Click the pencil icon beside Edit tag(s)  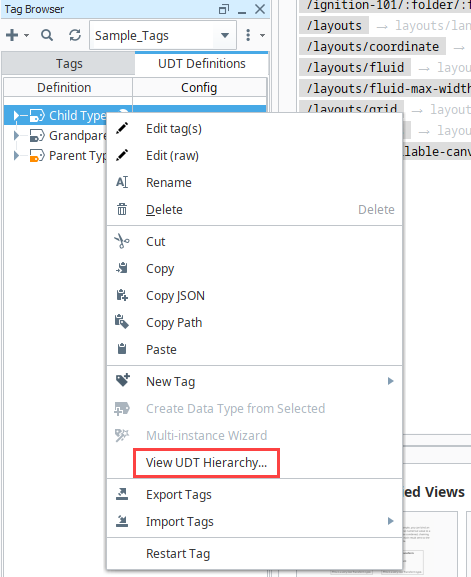pyautogui.click(x=122, y=128)
